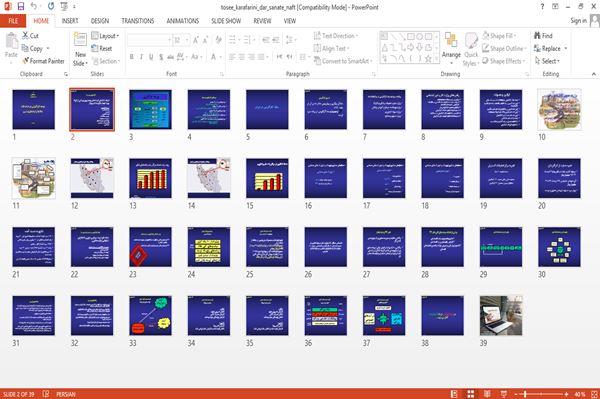Open Reading View from status bar

tap(487, 394)
